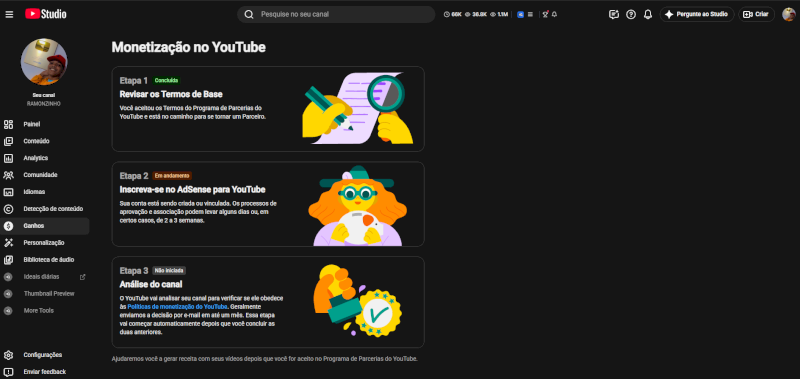Click the Etapa 1 magnifier document illustration
The height and width of the screenshot is (379, 800).
(357, 108)
